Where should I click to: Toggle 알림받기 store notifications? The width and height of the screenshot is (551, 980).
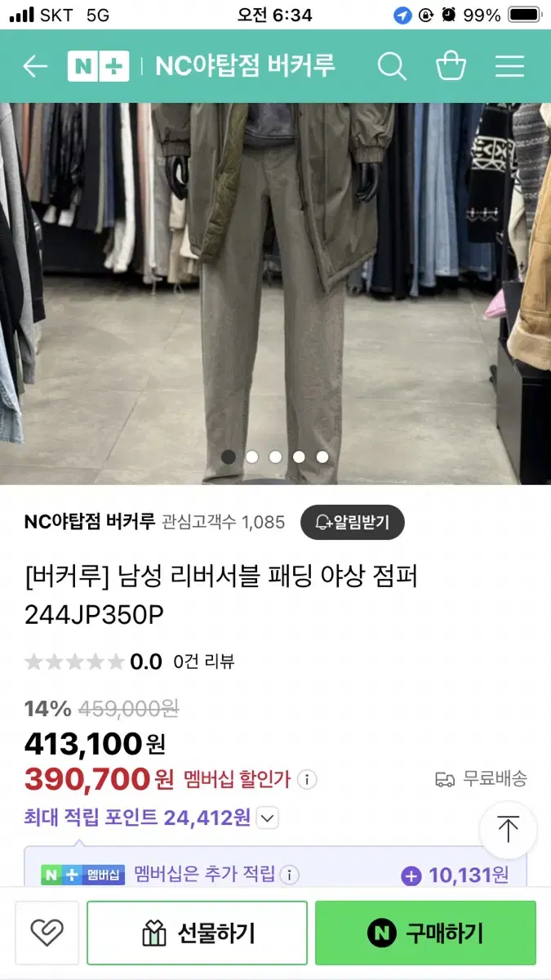353,522
